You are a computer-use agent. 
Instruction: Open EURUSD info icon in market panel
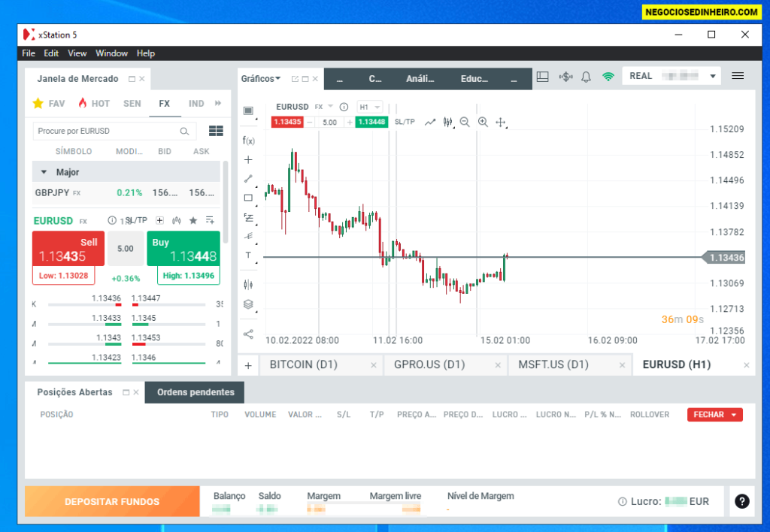click(112, 220)
